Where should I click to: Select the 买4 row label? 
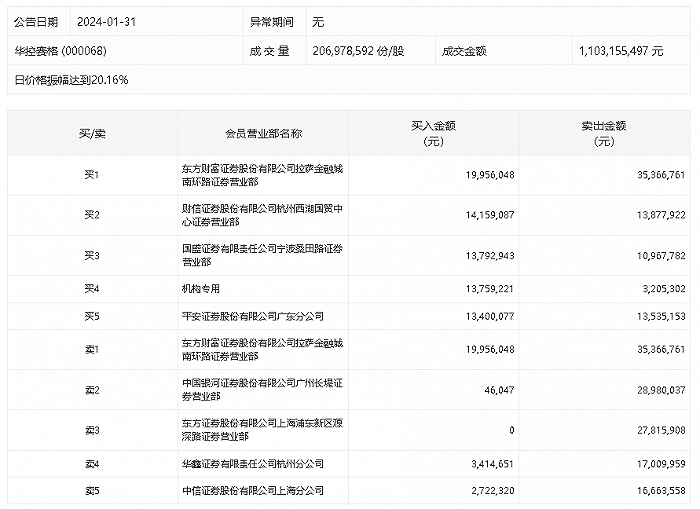92,289
